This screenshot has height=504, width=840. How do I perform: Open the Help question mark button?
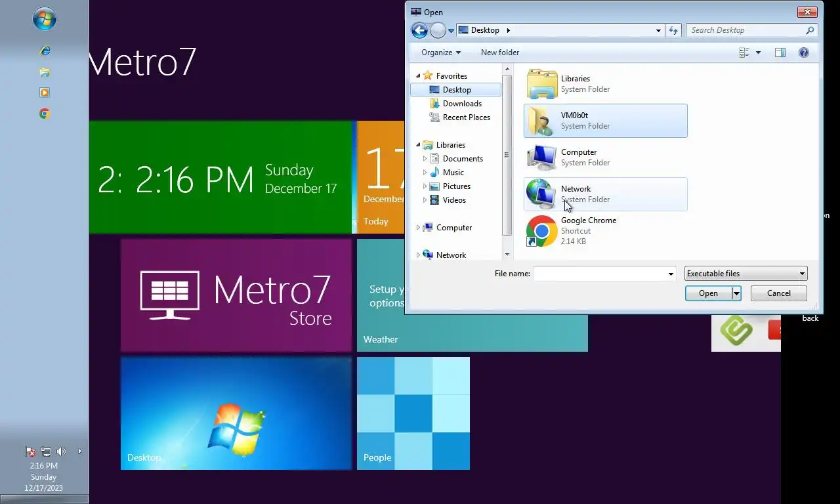(804, 52)
